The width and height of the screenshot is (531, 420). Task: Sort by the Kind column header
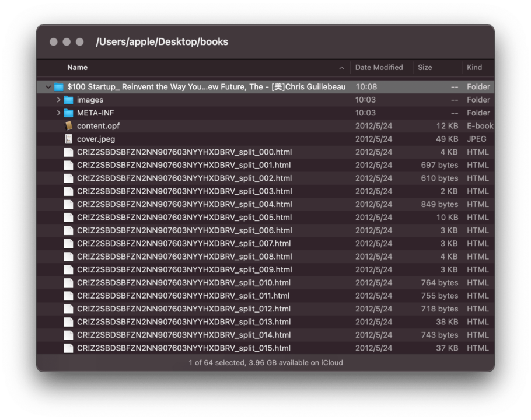tap(474, 67)
